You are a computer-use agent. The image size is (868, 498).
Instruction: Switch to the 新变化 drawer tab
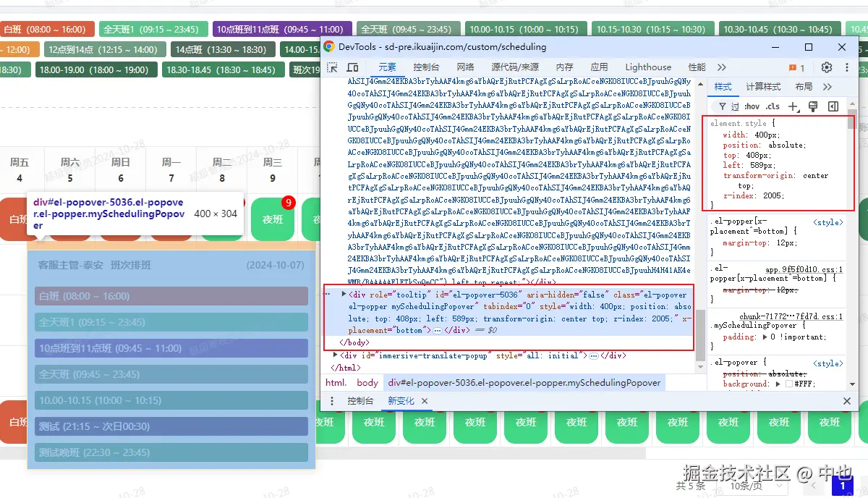point(401,401)
